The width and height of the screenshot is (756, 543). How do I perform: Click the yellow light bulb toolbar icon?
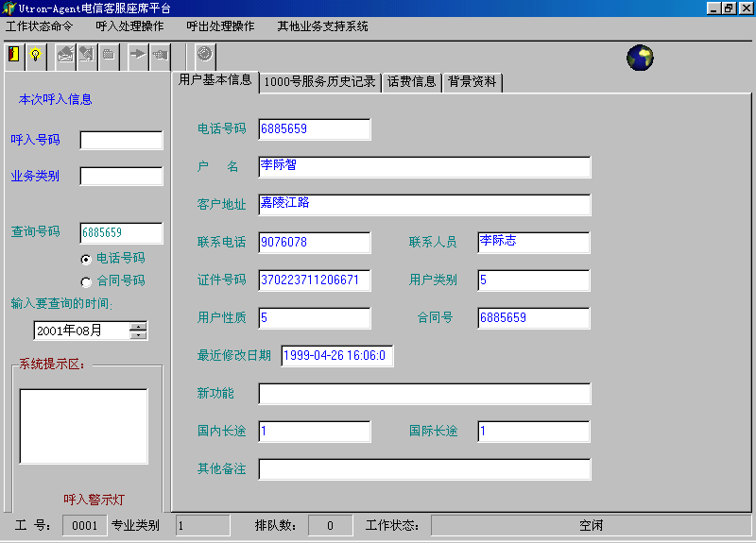pyautogui.click(x=36, y=55)
